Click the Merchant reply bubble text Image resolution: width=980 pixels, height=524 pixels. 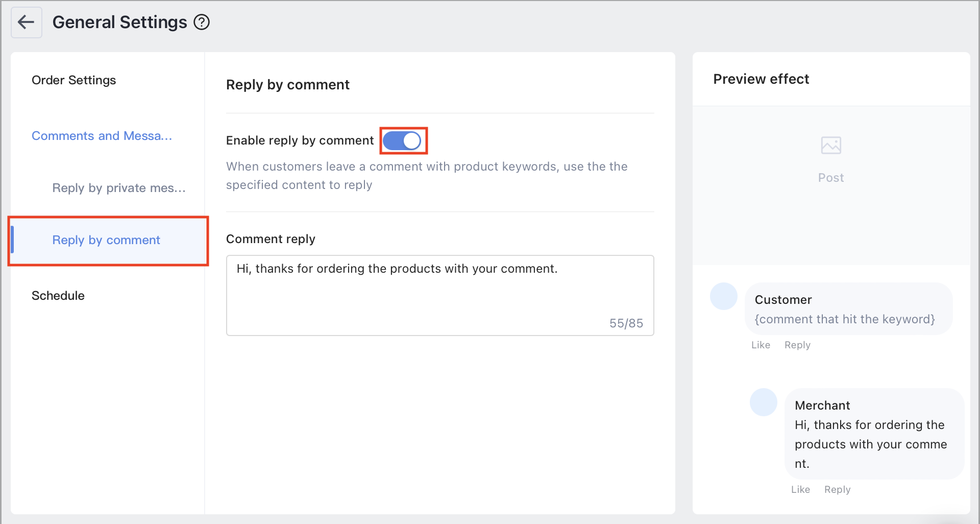(x=871, y=444)
